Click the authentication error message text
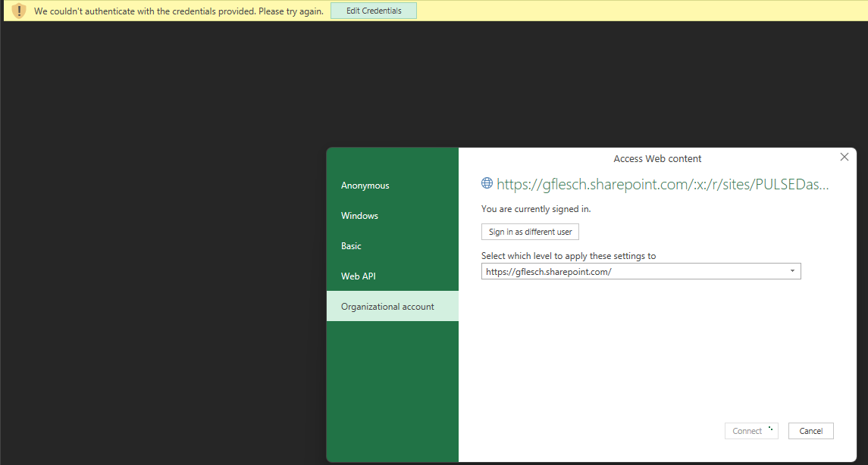This screenshot has height=465, width=868. coord(179,11)
